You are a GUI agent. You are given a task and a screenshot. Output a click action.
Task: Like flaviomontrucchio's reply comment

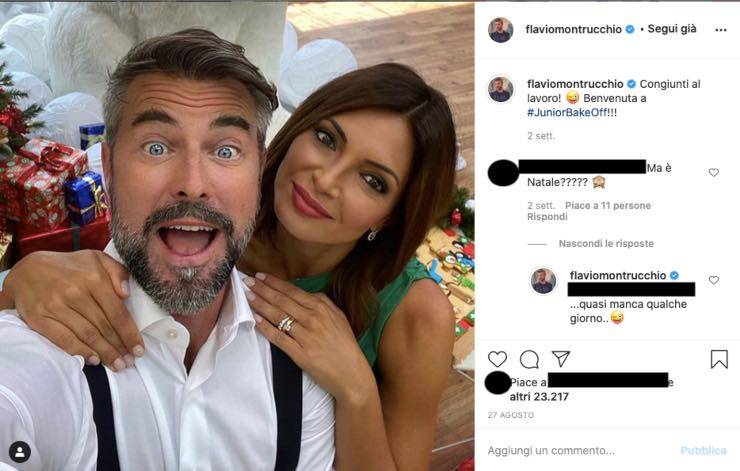(714, 280)
